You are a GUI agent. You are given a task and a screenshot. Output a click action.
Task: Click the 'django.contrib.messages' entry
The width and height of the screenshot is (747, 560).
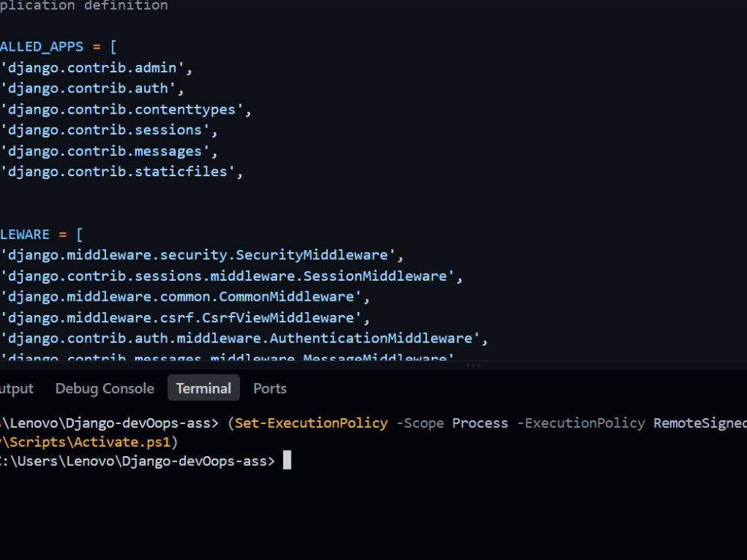(108, 151)
